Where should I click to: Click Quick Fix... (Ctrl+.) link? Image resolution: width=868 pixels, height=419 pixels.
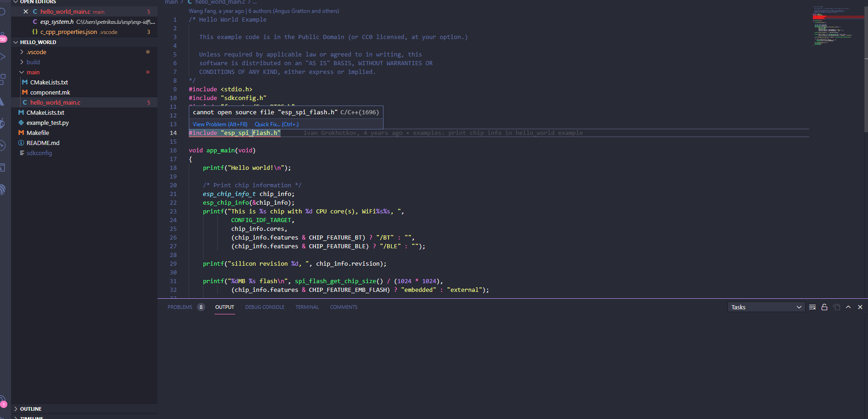(x=276, y=124)
